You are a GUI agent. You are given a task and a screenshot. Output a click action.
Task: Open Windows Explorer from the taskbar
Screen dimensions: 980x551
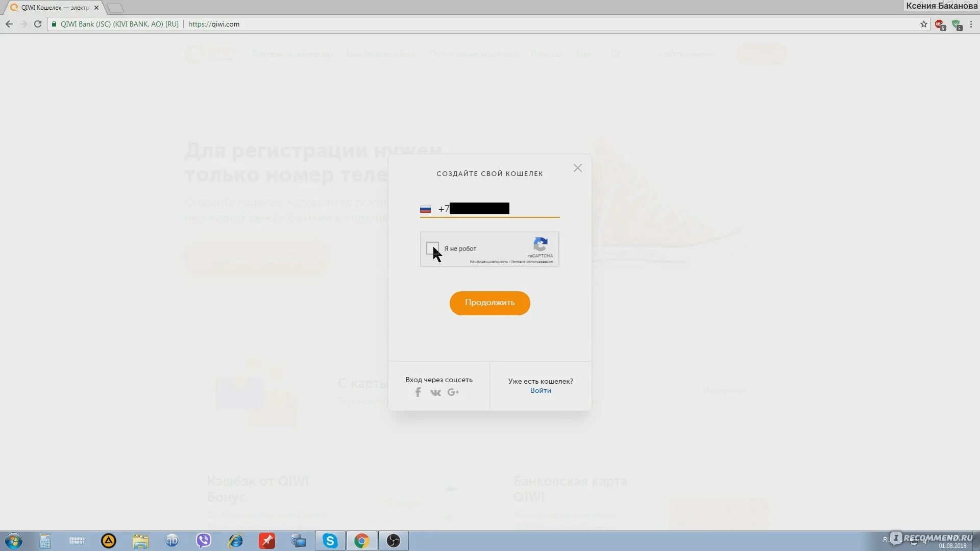[140, 541]
